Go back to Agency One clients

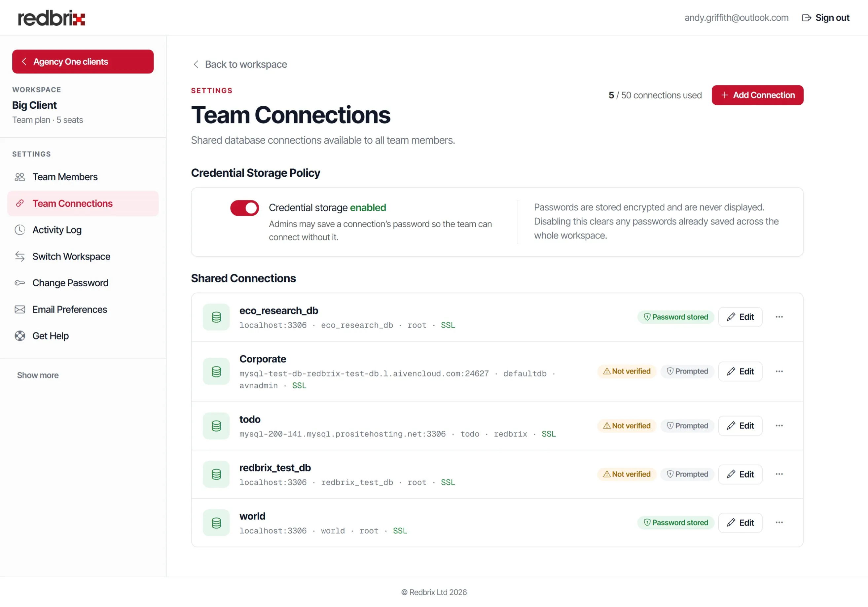pyautogui.click(x=83, y=62)
